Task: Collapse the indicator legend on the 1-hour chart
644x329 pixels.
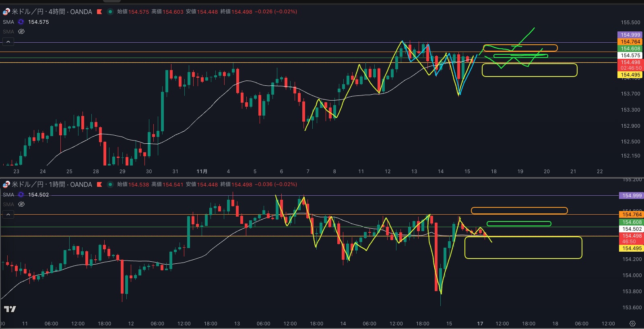Action: [8, 214]
